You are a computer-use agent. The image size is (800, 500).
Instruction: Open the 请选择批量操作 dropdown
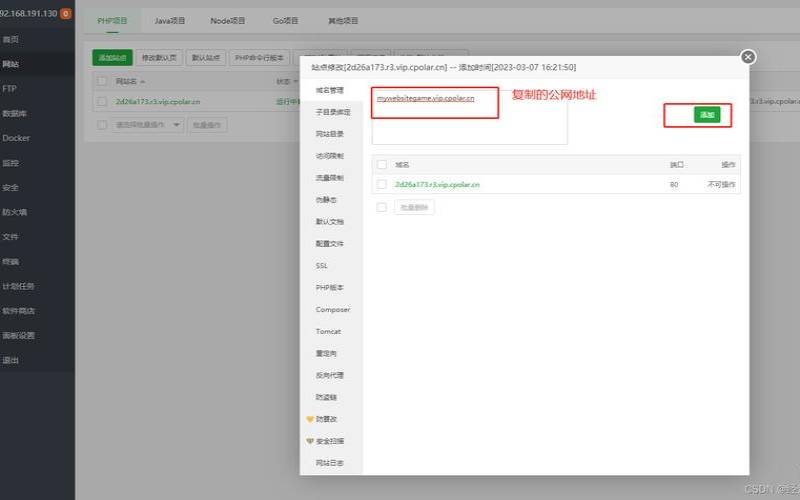pos(148,125)
